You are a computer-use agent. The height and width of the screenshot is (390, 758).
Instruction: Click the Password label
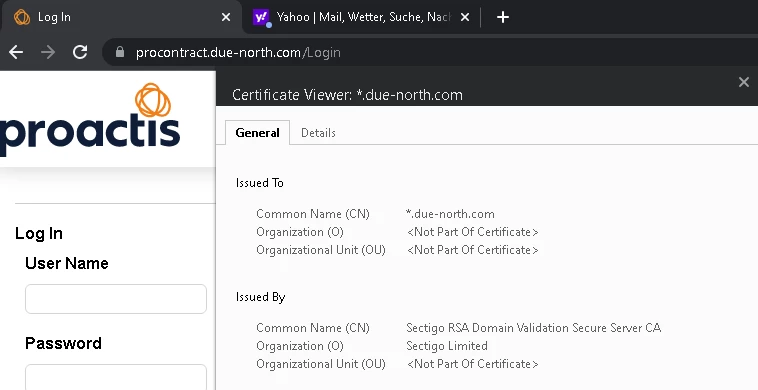[x=63, y=343]
